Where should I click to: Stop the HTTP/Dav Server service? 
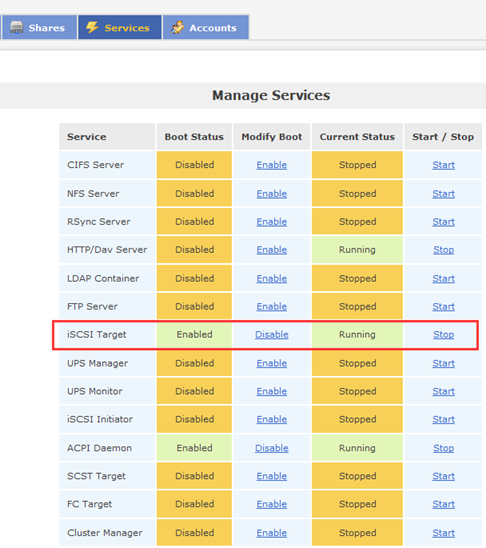click(443, 250)
